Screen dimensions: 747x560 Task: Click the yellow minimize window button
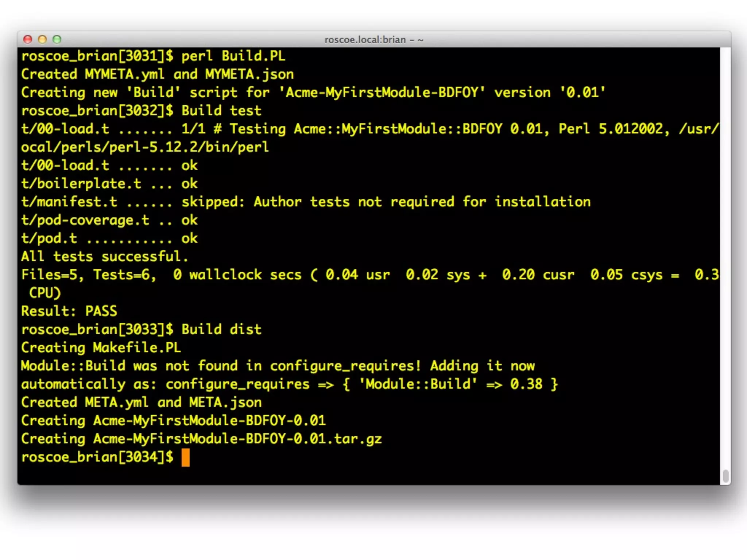[42, 39]
